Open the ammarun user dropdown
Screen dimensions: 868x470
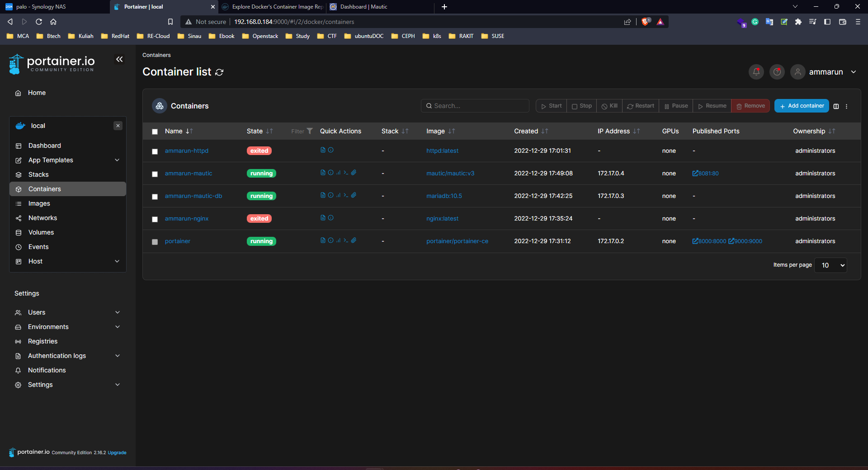coord(824,72)
